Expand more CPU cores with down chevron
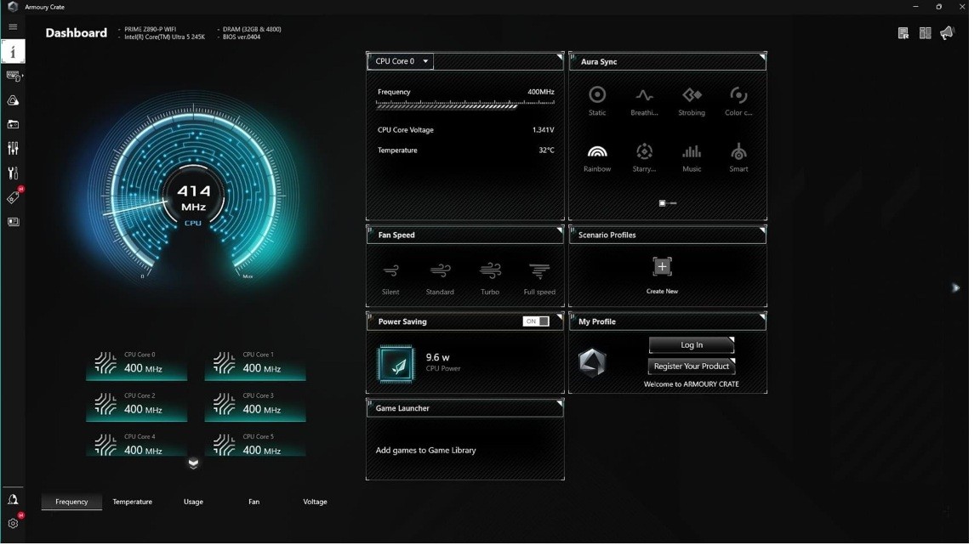This screenshot has height=551, width=980. tap(193, 463)
